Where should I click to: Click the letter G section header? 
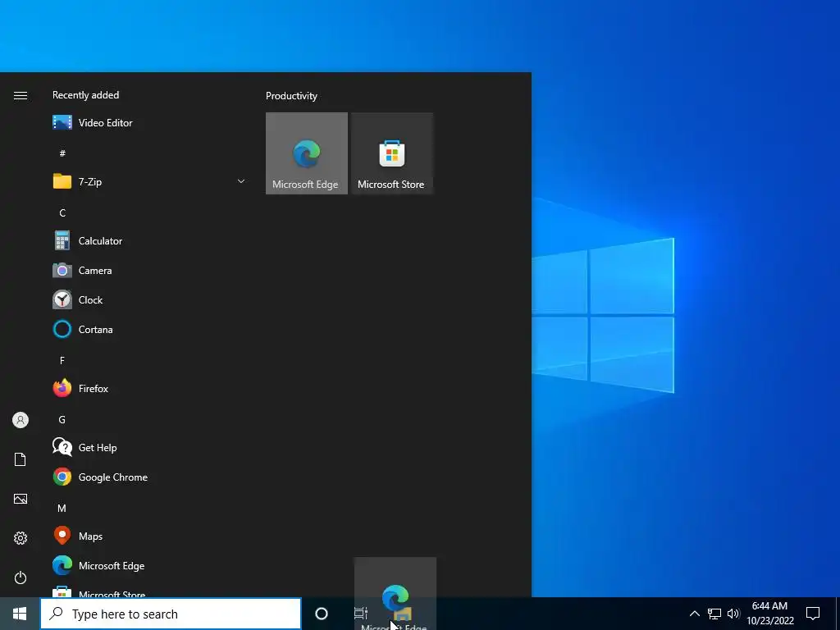point(62,419)
